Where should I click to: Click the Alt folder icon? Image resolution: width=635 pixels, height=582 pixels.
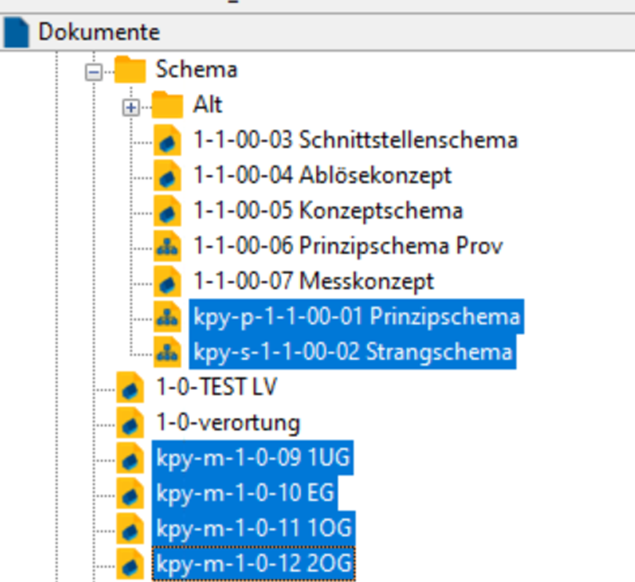tap(167, 105)
